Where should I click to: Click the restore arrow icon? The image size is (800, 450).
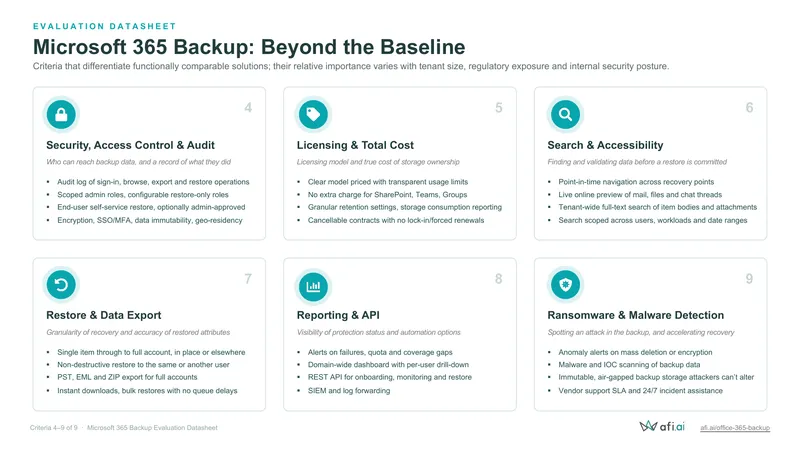click(61, 285)
